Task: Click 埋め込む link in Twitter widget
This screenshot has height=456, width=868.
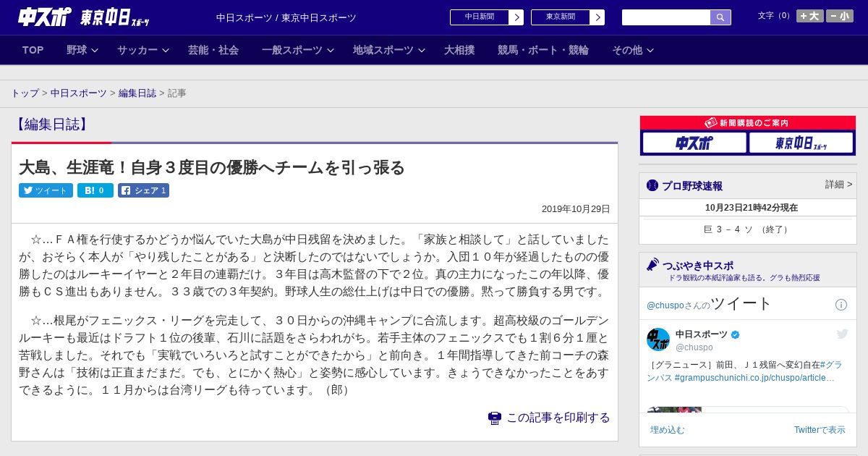Action: point(667,430)
